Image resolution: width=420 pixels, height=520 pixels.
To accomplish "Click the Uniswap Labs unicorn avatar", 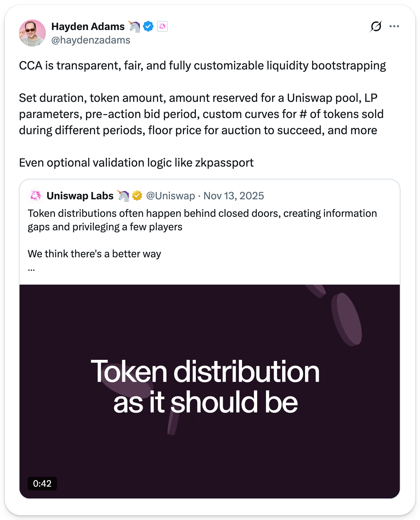I will pos(36,196).
